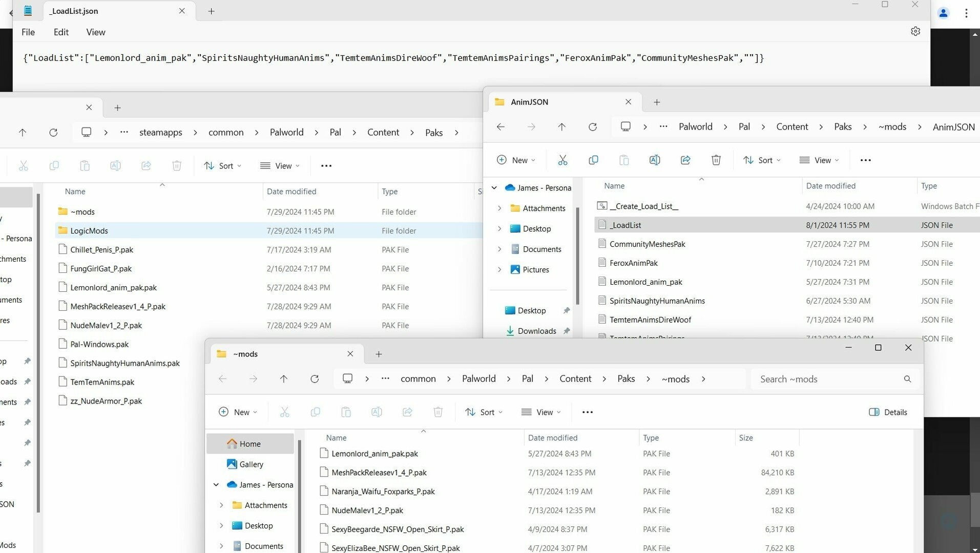Click Delete icon in AnimJSON window
This screenshot has width=980, height=553.
tap(716, 160)
